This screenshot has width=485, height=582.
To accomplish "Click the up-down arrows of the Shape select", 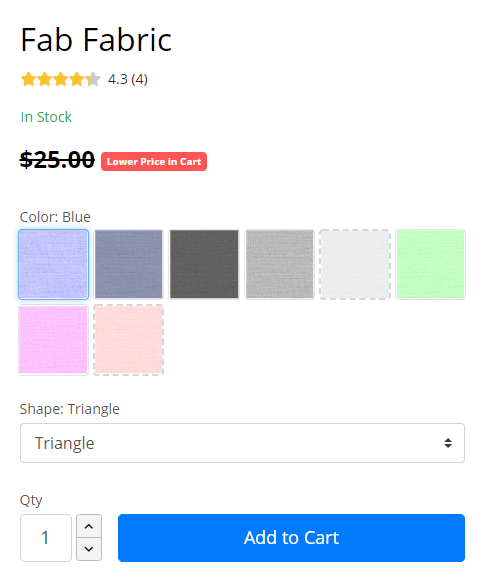I will point(448,443).
